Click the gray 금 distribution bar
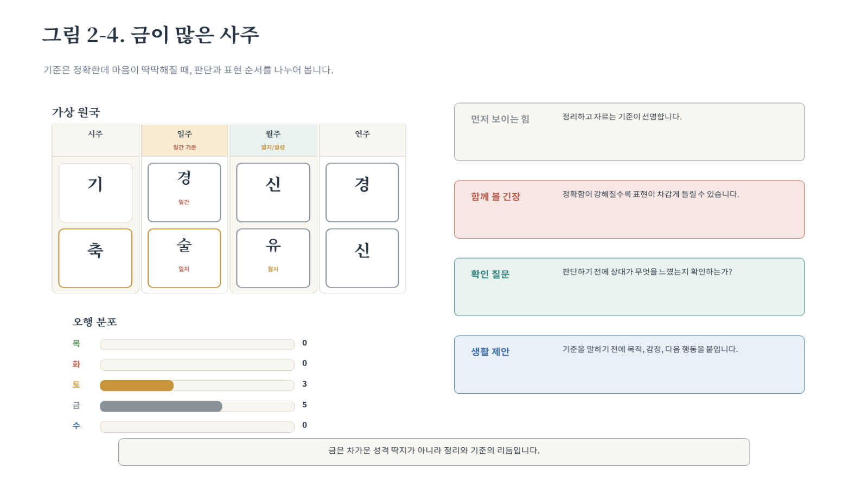This screenshot has width=868, height=488. pos(161,406)
